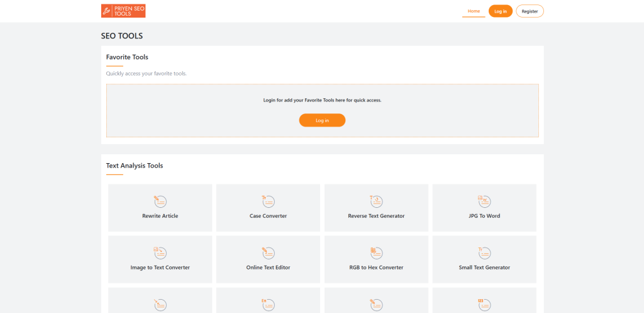This screenshot has height=313, width=644.
Task: Open the Case Converter icon
Action: coord(268,201)
